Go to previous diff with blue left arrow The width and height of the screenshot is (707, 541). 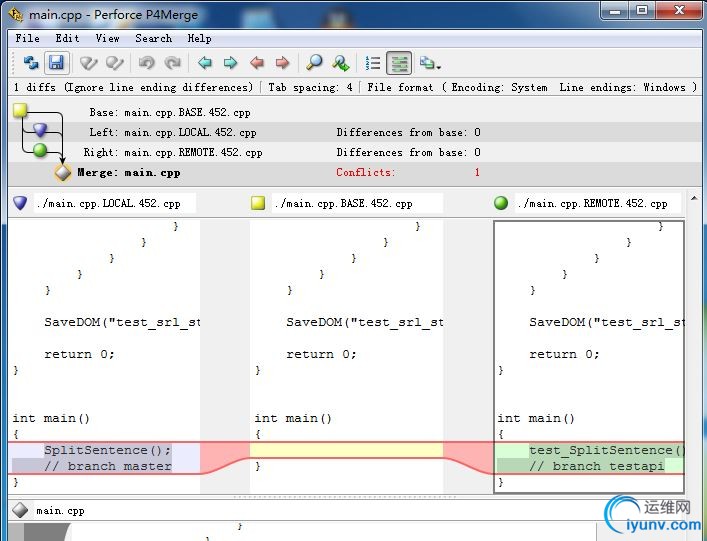tap(205, 63)
